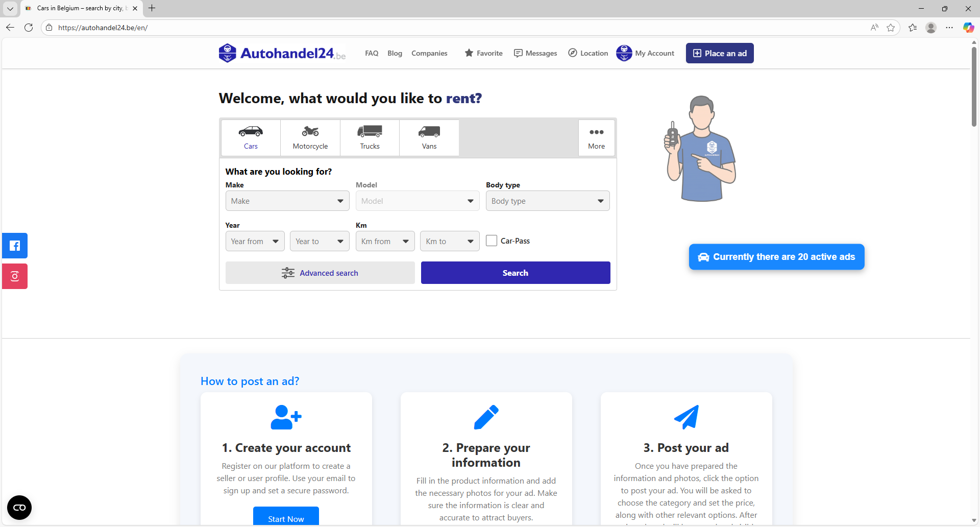Enable the Car-Pass checkbox
The width and height of the screenshot is (980, 527).
492,241
